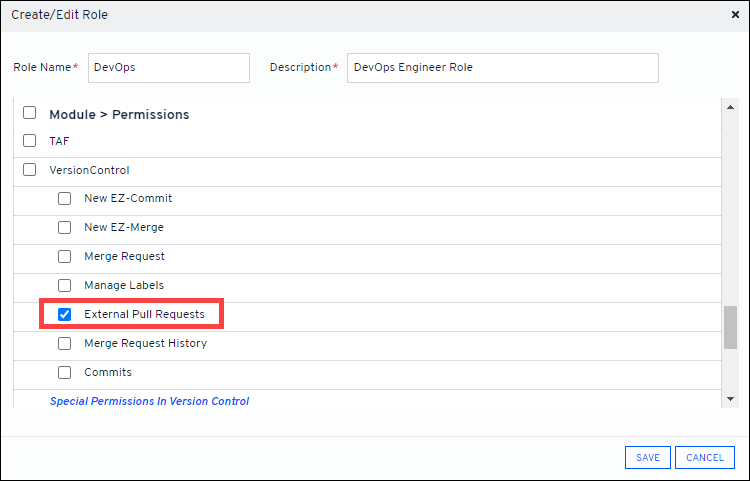Click the vertical scrollbar thumb
This screenshot has width=750, height=481.
(x=730, y=327)
